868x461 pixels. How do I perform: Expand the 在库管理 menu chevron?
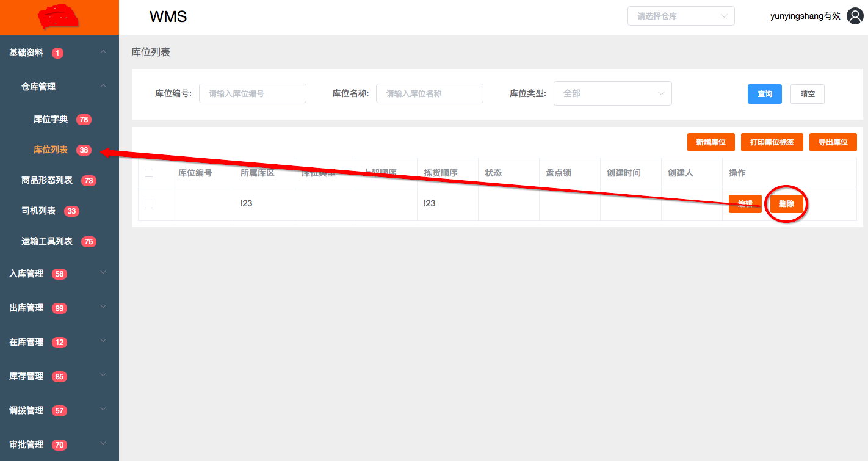[x=103, y=341]
